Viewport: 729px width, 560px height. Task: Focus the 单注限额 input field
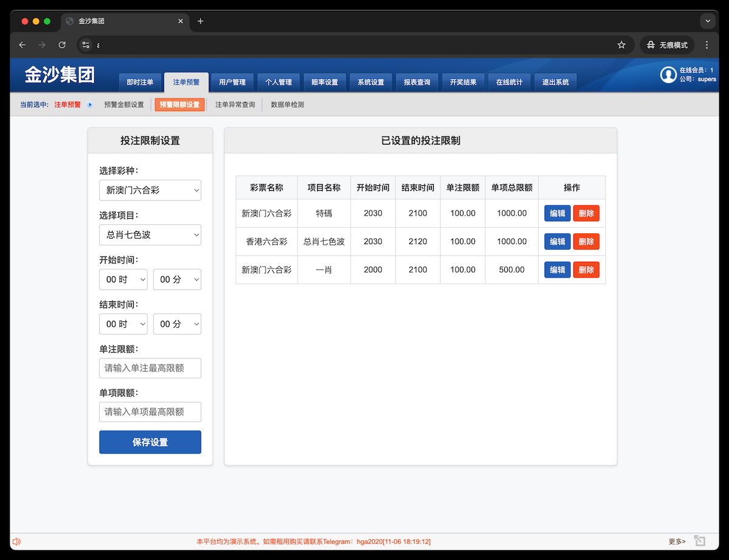coord(150,368)
